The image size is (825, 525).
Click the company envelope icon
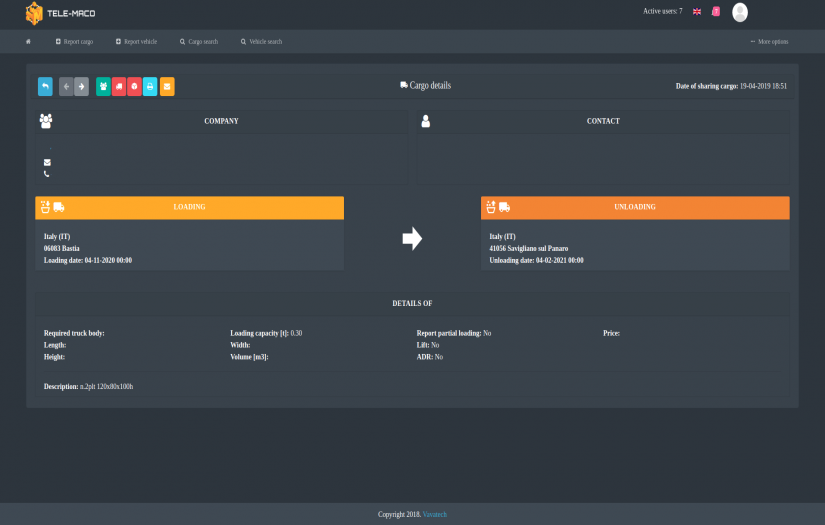point(47,163)
